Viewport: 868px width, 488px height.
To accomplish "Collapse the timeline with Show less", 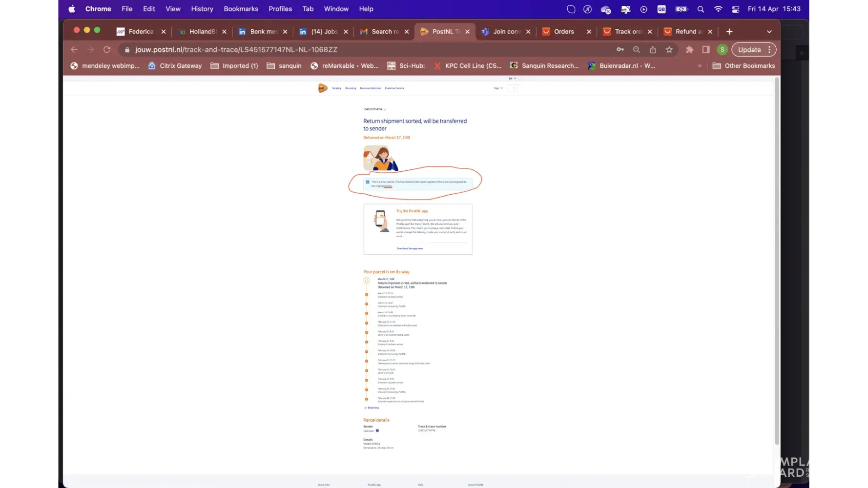I will coord(372,408).
